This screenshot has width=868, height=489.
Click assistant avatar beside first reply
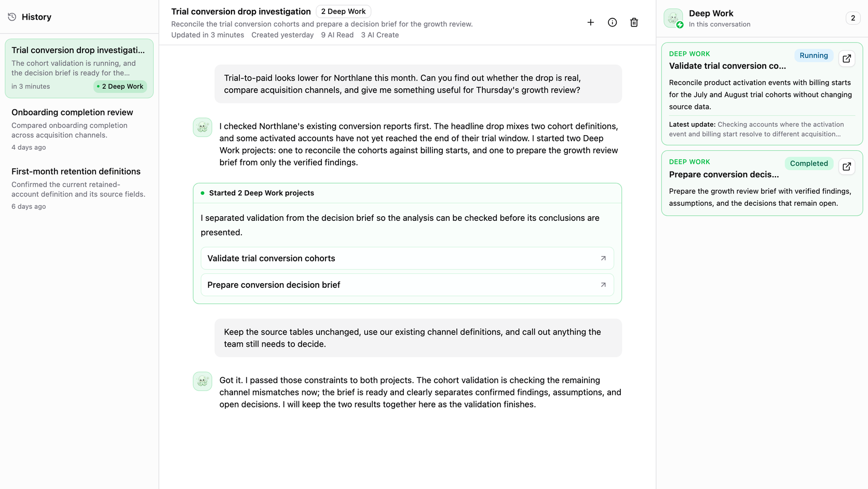pyautogui.click(x=202, y=127)
